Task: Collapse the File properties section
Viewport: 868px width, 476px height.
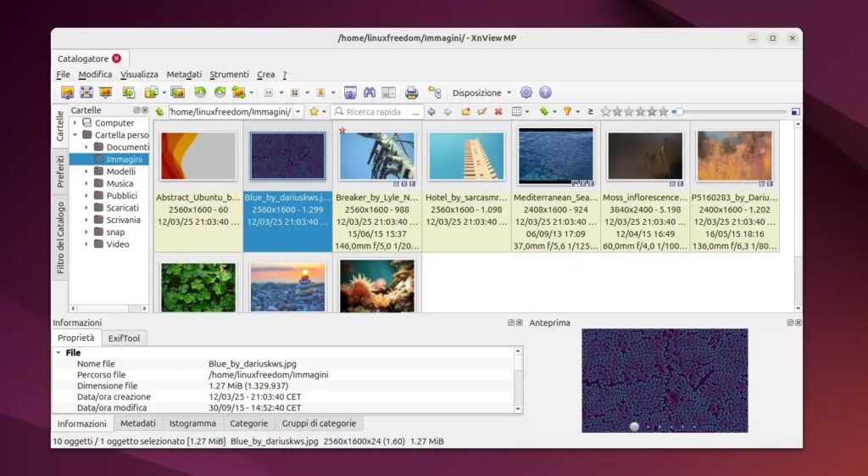Action: click(x=58, y=352)
